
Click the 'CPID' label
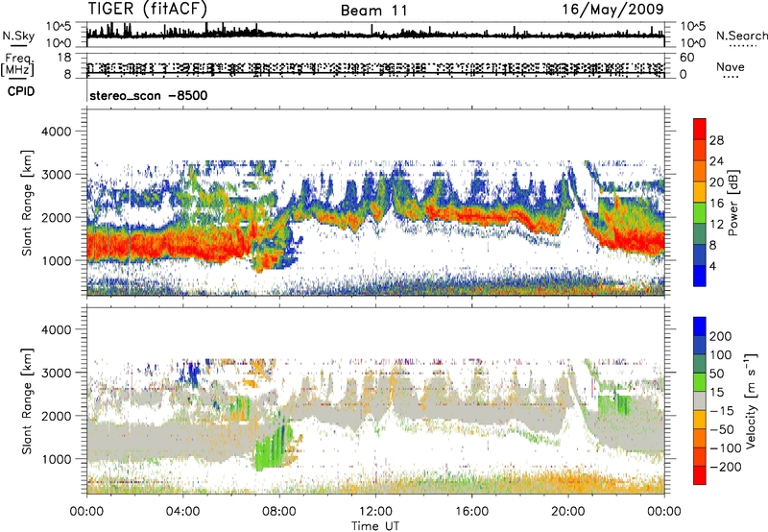click(x=21, y=91)
